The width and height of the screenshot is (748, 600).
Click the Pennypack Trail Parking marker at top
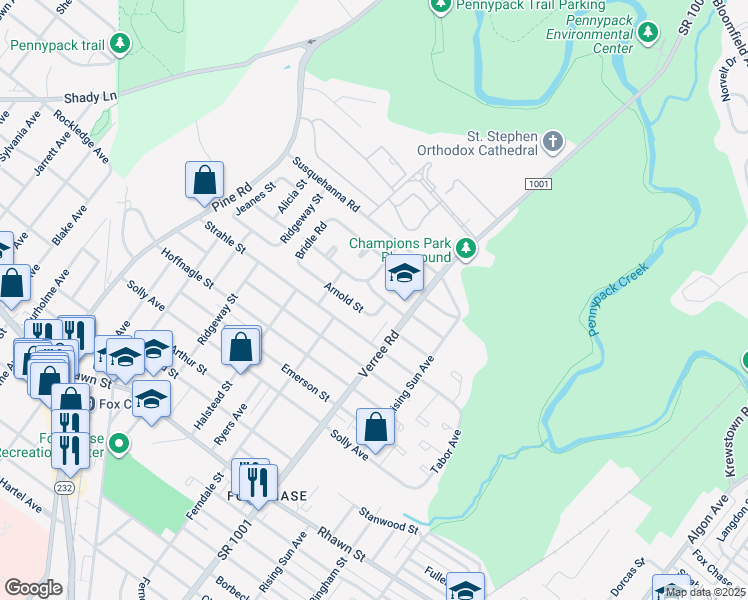(441, 6)
